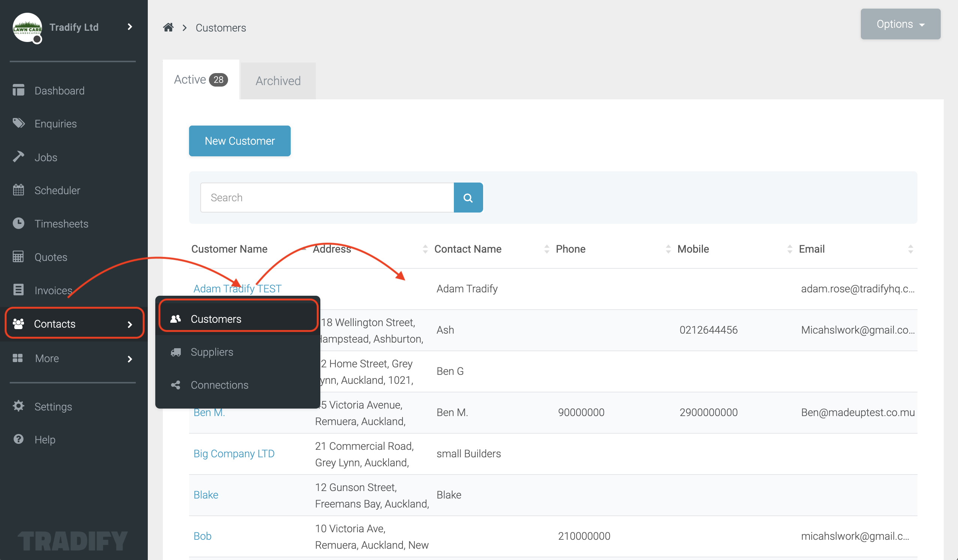958x560 pixels.
Task: Click the search magnifier button
Action: pyautogui.click(x=468, y=198)
